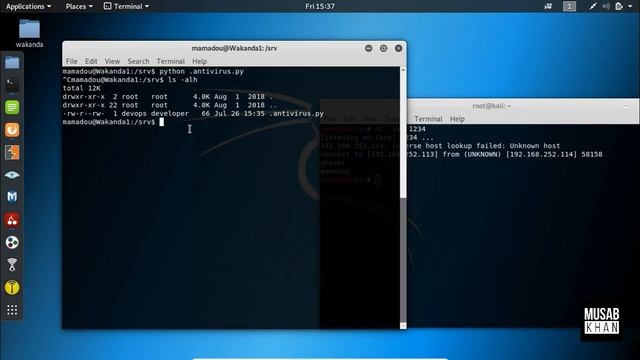Click the 'ls -alh' command text
The width and height of the screenshot is (640, 360).
(x=182, y=80)
